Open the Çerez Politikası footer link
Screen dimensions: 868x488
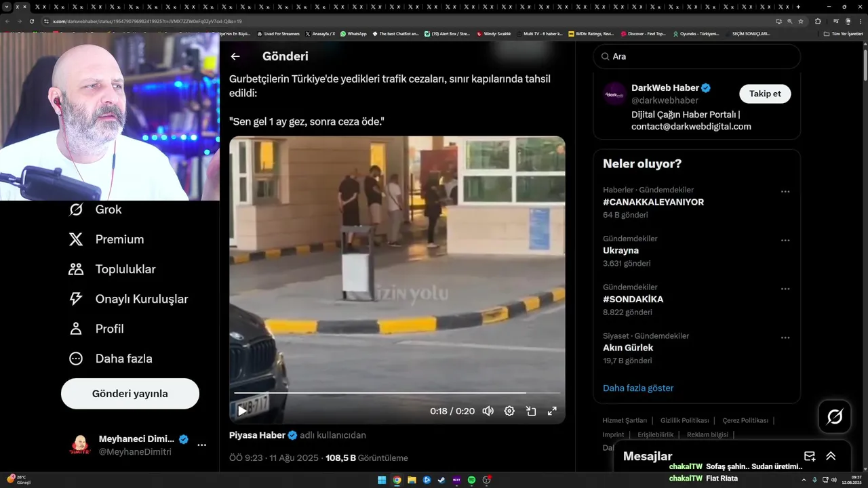tap(745, 420)
